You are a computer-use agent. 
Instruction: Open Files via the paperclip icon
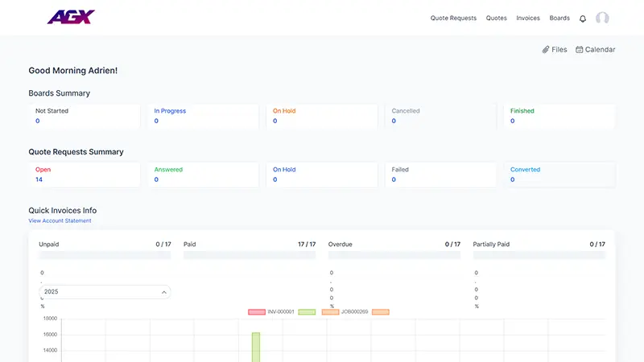(x=546, y=50)
